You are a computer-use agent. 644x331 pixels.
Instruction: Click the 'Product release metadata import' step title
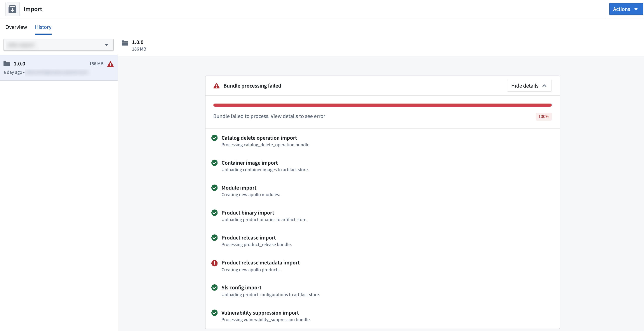tap(260, 263)
